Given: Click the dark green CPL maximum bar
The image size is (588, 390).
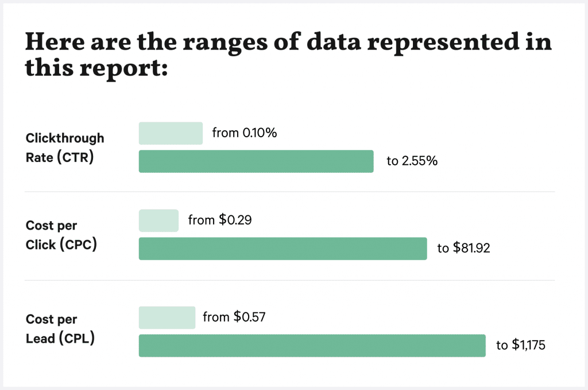Looking at the screenshot, I should pyautogui.click(x=312, y=346).
